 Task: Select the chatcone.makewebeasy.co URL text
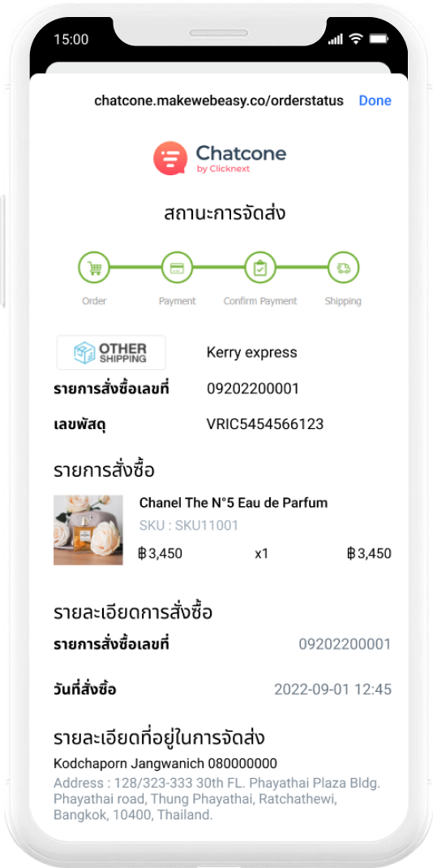point(219,101)
